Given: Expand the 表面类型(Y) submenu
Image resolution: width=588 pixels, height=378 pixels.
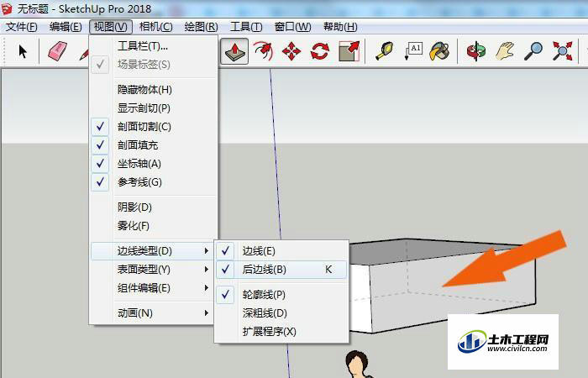Looking at the screenshot, I should coord(154,270).
